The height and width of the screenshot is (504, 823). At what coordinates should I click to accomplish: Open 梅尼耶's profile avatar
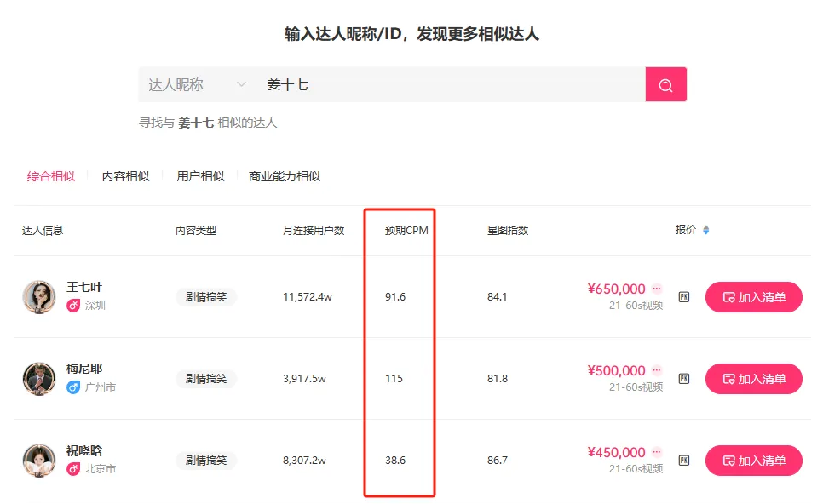pos(39,378)
